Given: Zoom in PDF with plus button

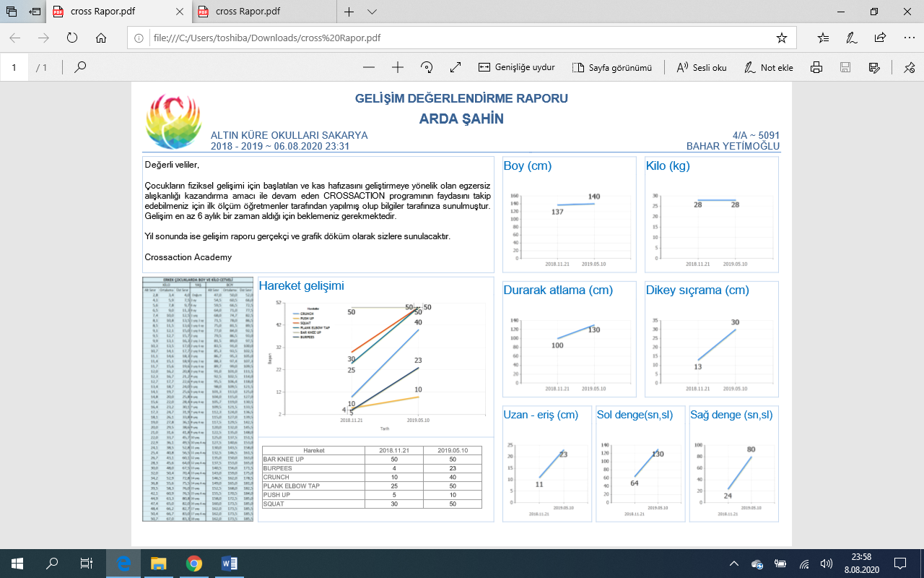Looking at the screenshot, I should click(x=398, y=67).
